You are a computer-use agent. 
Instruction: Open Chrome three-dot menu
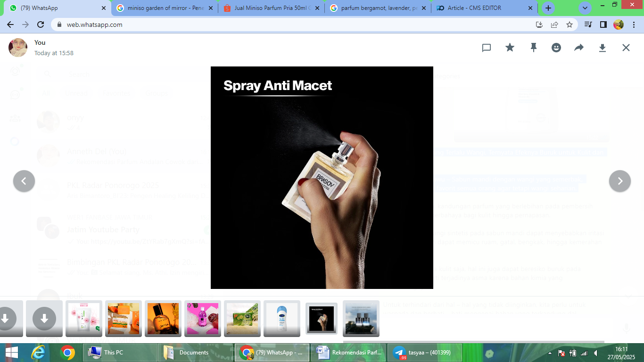point(633,25)
